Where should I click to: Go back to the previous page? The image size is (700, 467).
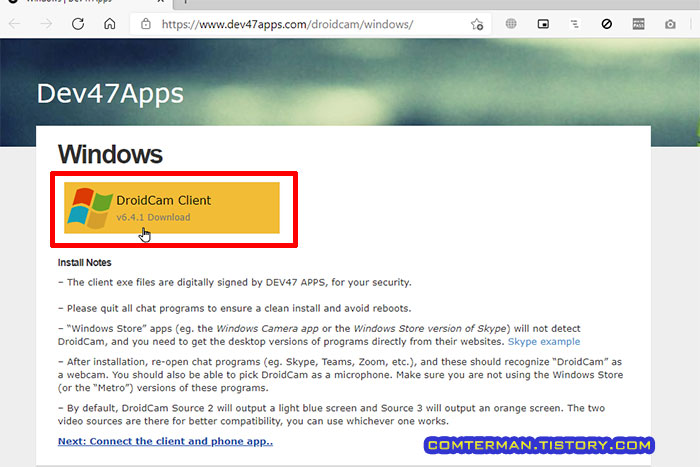14,24
